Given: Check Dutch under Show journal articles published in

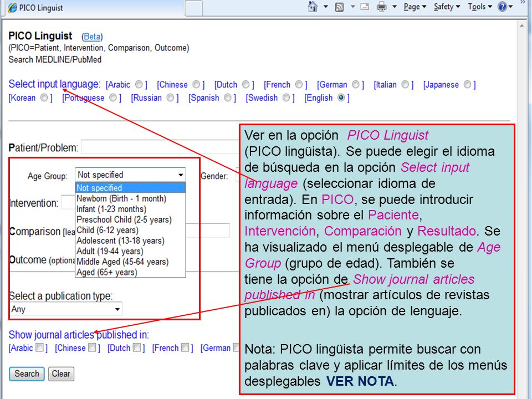Looking at the screenshot, I should pos(137,347).
